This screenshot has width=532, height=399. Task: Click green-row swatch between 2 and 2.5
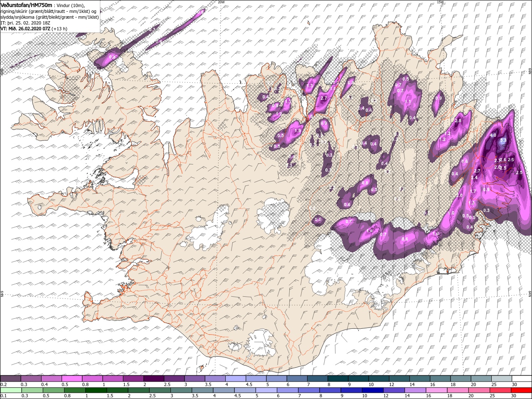pyautogui.click(x=138, y=390)
